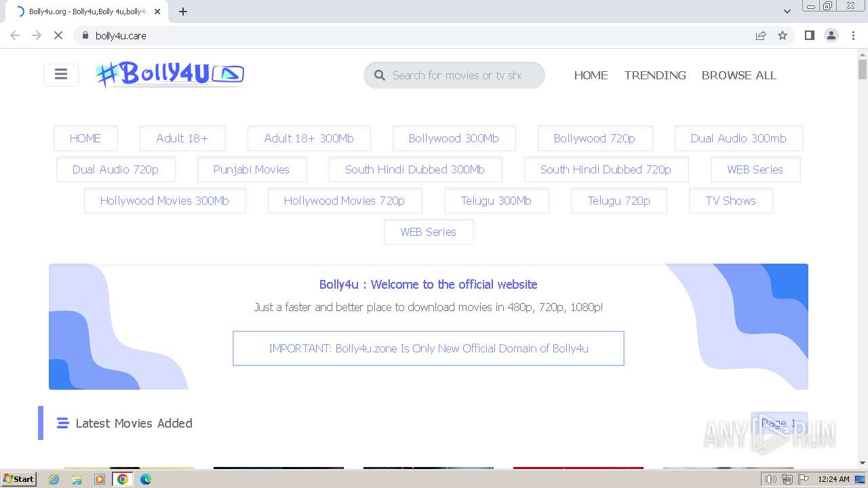Screen dimensions: 868x488
Task: Bookmark this page with star icon
Action: 783,35
